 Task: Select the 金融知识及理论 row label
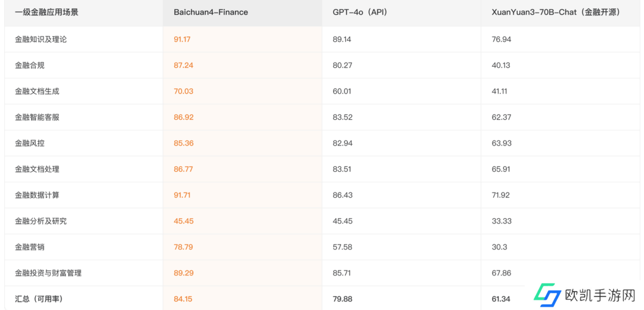tap(41, 39)
